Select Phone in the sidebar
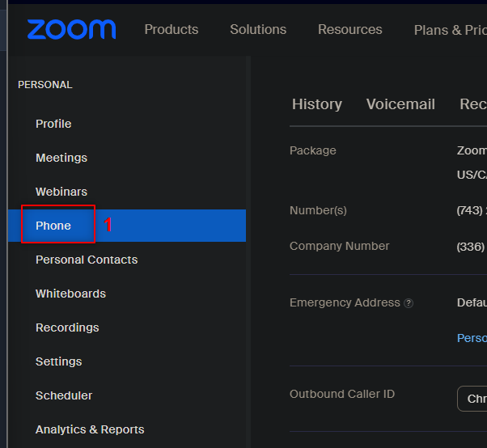The height and width of the screenshot is (448, 487). pyautogui.click(x=127, y=226)
